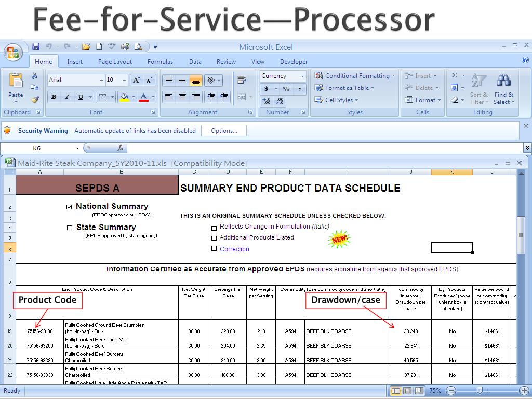Open the Arial font name dropdown
The width and height of the screenshot is (532, 399).
click(x=101, y=80)
